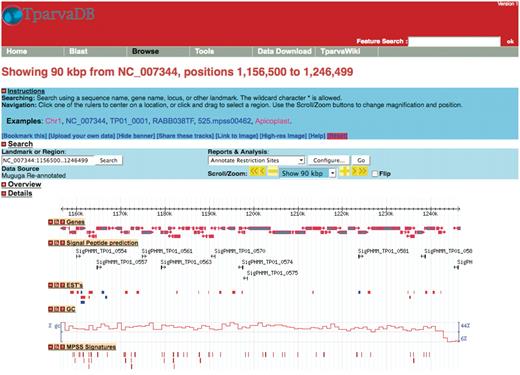Collapse the Details section toggle

pyautogui.click(x=4, y=193)
